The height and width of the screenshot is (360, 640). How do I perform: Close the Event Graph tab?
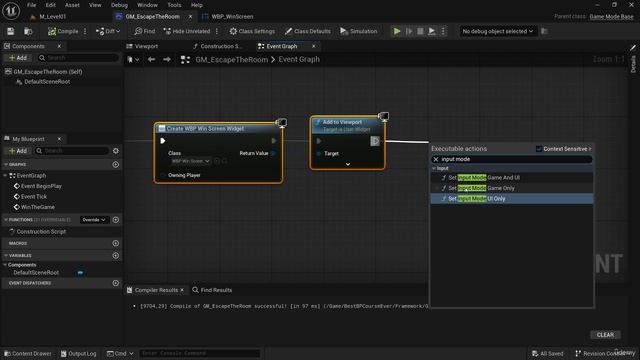point(313,47)
